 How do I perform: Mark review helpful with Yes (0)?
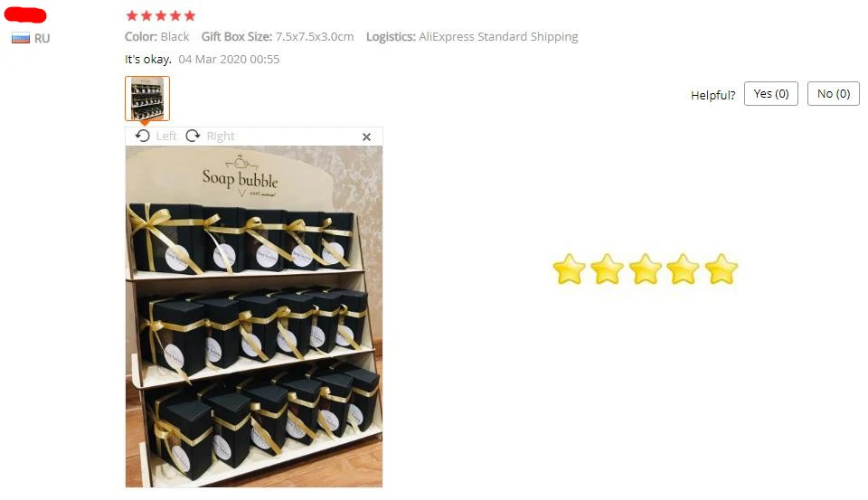[770, 93]
